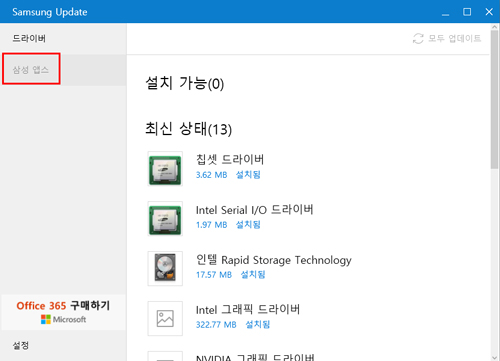Click the hard disk icon for Rapid Storage Technology
The width and height of the screenshot is (500, 361).
coord(165,269)
